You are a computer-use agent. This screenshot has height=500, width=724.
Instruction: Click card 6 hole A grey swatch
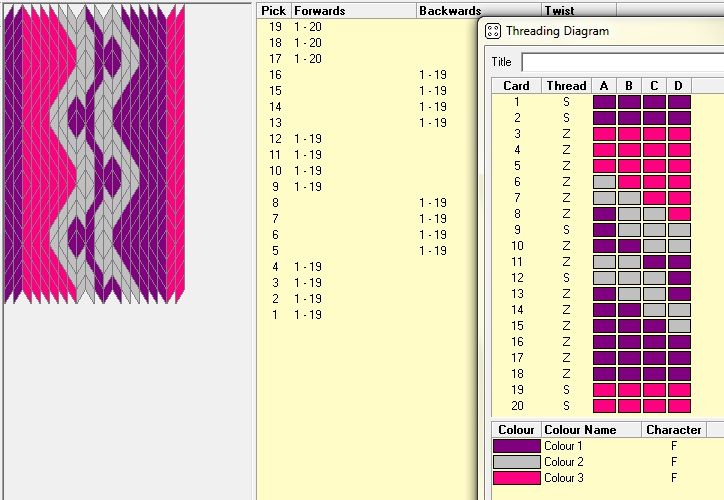(x=604, y=182)
